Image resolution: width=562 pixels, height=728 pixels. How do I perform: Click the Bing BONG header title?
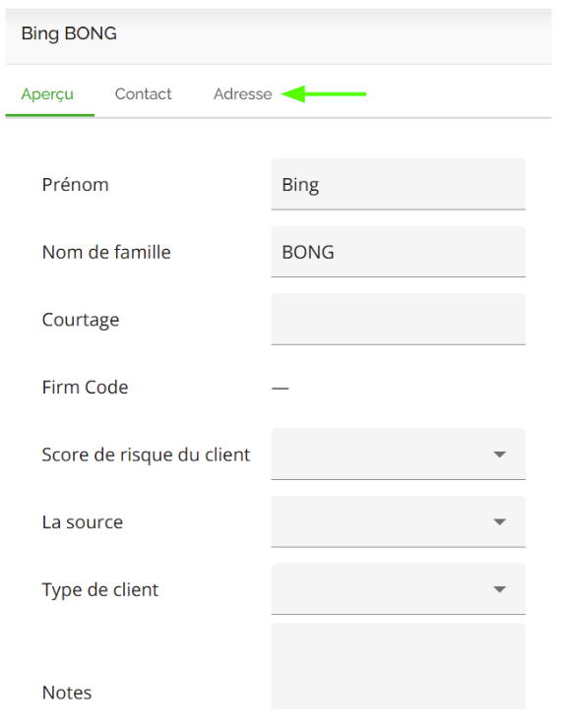point(69,33)
